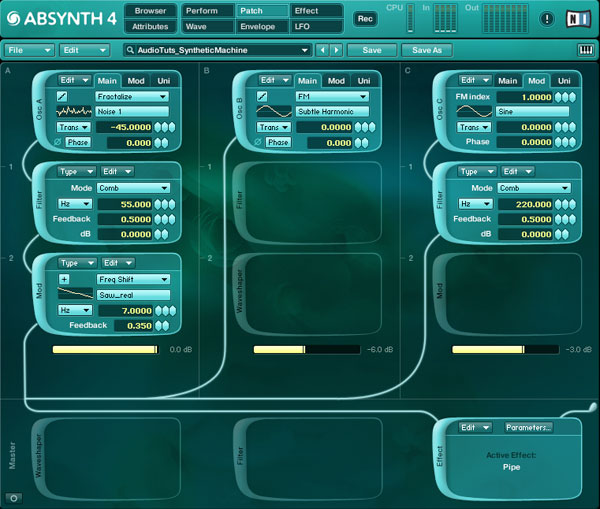
Task: Toggle Osc A Phase button
Action: (78, 142)
